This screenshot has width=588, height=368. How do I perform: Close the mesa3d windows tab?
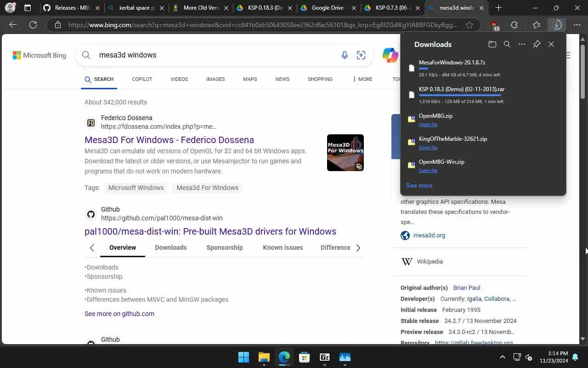481,8
